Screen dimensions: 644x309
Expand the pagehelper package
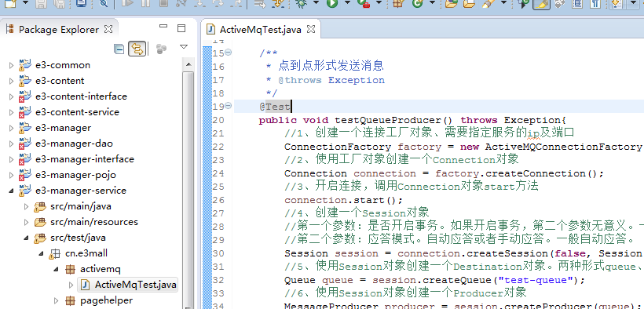(57, 300)
